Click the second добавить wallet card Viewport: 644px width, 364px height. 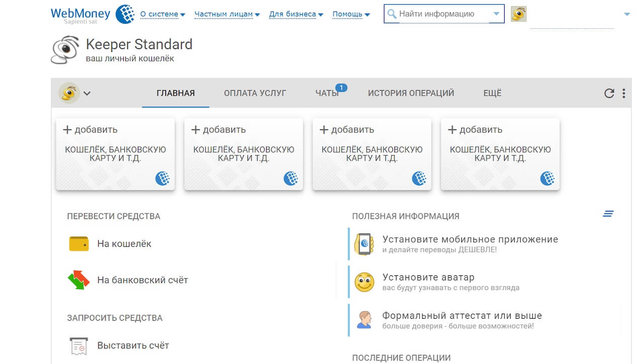pos(244,154)
